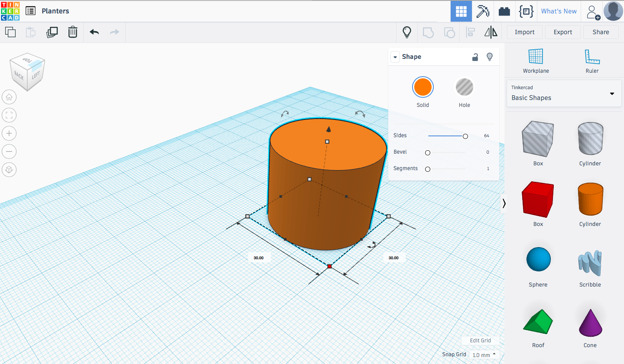Open the designs list icon beside Planters
The height and width of the screenshot is (364, 624).
(30, 11)
